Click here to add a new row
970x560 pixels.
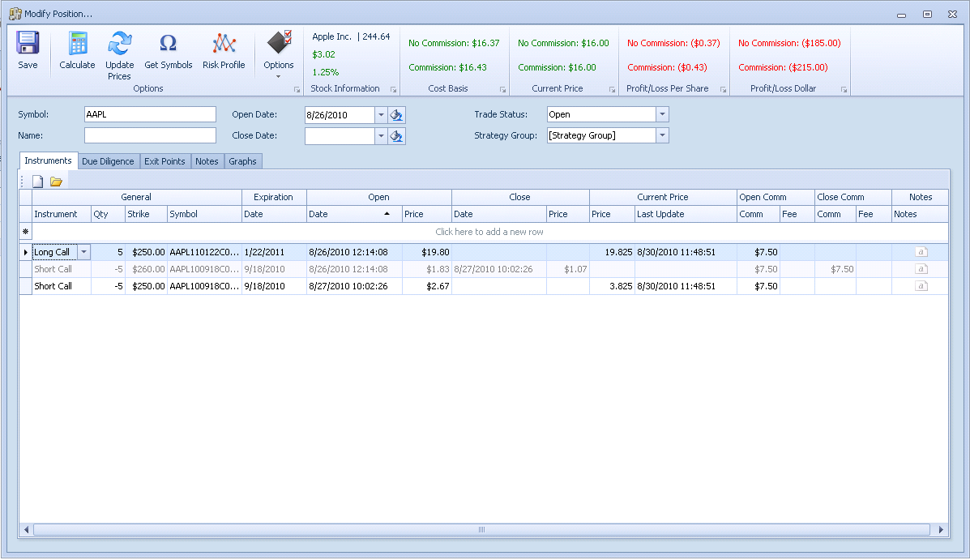tap(489, 232)
